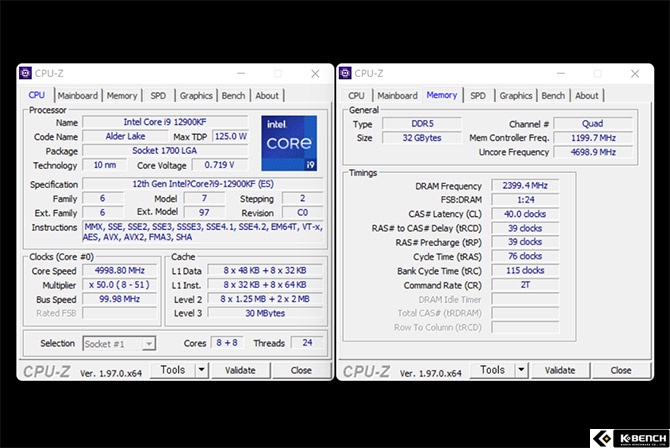Close right CPU-Z window with X

coord(635,74)
